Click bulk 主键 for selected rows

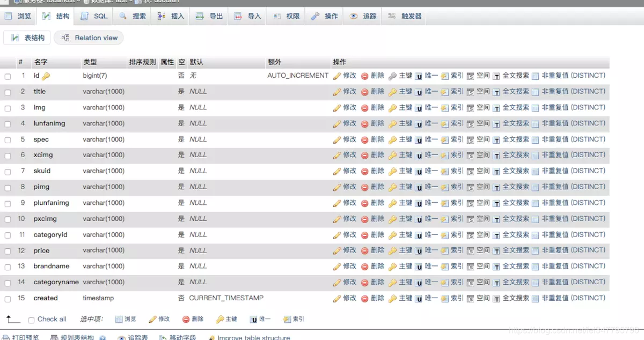pos(226,319)
